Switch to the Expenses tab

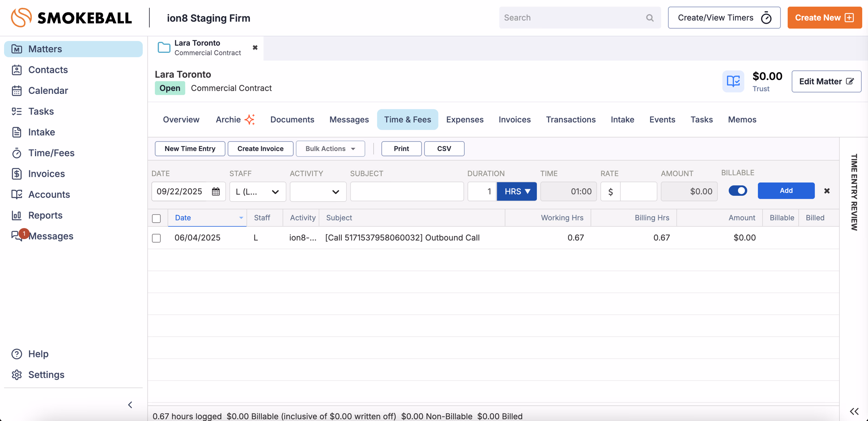[x=465, y=120]
